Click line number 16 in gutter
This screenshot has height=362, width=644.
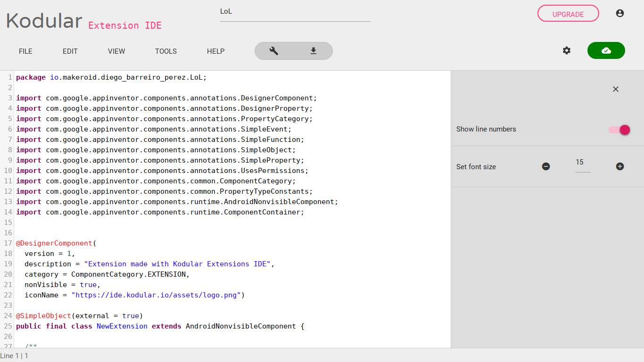tap(8, 233)
